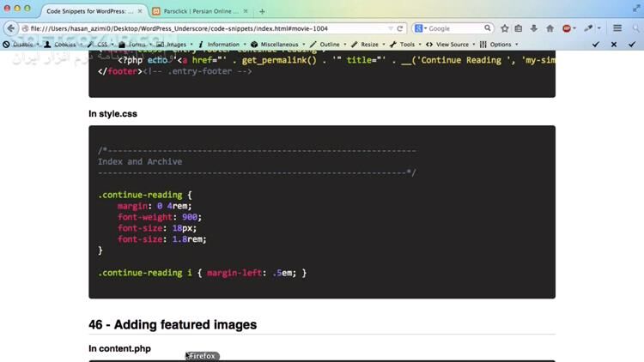This screenshot has height=362, width=644.
Task: Bookmark this page with the star icon
Action: click(504, 28)
